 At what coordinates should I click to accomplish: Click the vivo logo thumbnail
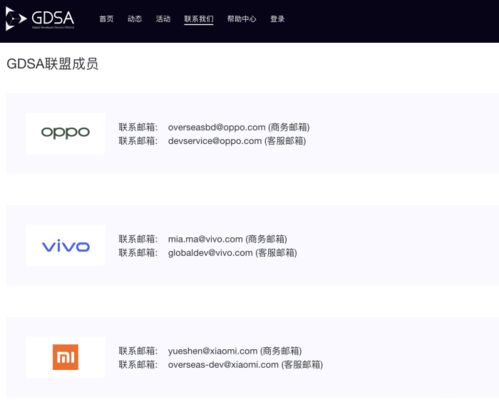coord(65,245)
